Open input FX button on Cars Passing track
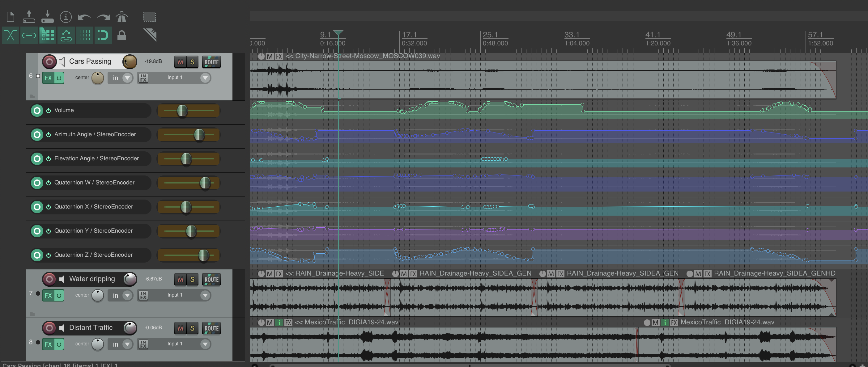This screenshot has height=367, width=868. 143,78
